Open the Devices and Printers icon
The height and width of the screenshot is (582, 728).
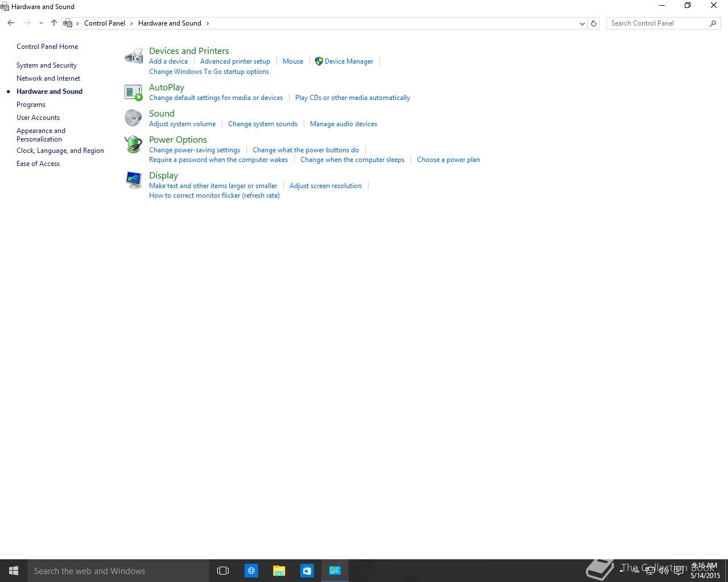[x=134, y=56]
